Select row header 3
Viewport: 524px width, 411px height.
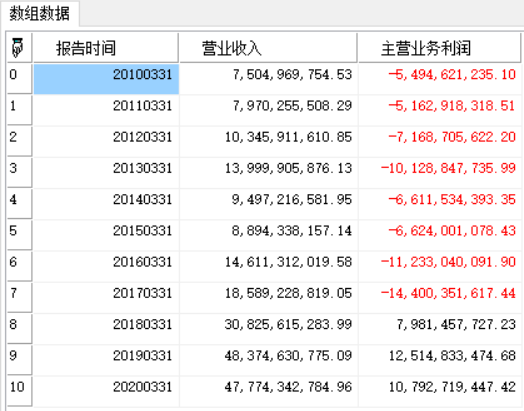(x=19, y=172)
